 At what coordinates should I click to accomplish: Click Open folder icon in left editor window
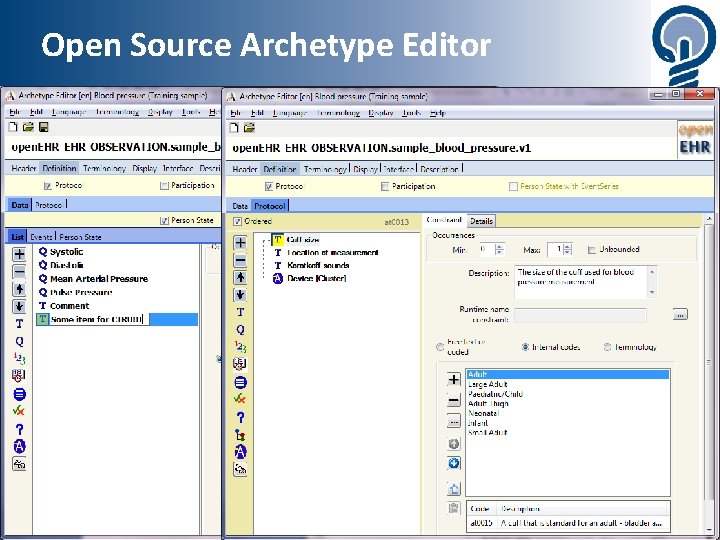[28, 127]
